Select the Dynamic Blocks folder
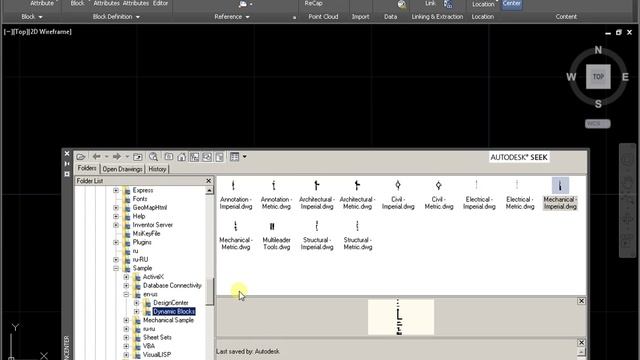The height and width of the screenshot is (360, 640). pos(174,311)
